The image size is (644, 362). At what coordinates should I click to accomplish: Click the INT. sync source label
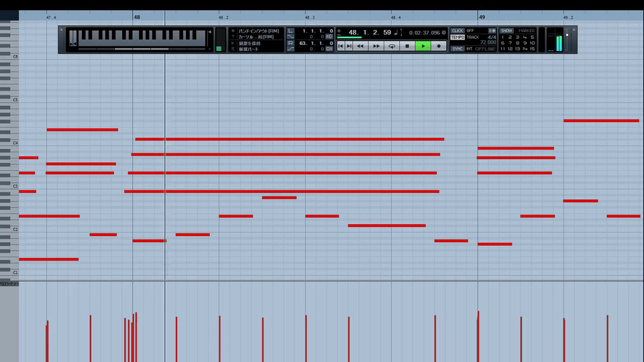pos(470,49)
